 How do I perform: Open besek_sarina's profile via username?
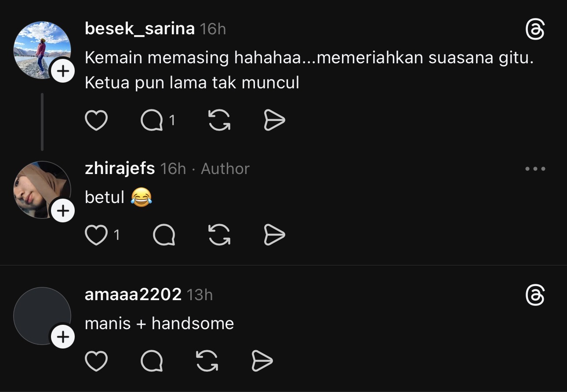pyautogui.click(x=139, y=29)
